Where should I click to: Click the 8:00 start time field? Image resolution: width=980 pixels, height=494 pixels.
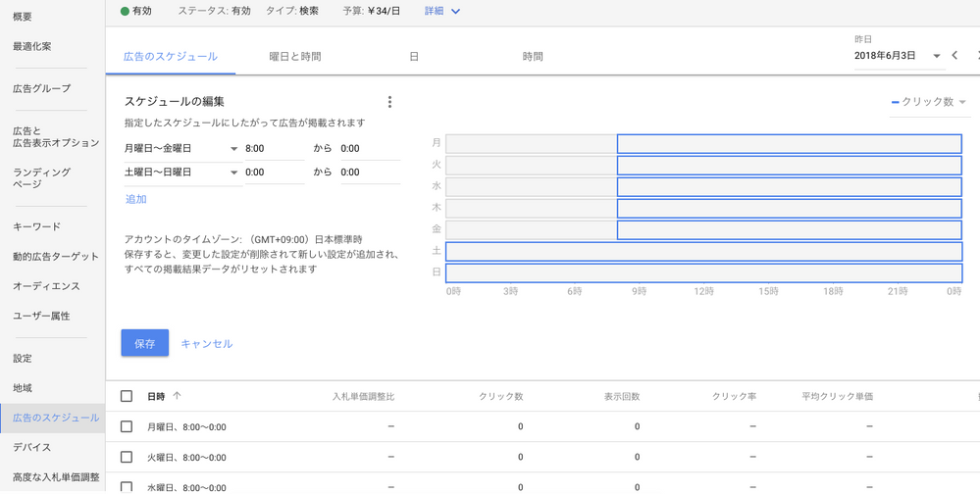[275, 149]
